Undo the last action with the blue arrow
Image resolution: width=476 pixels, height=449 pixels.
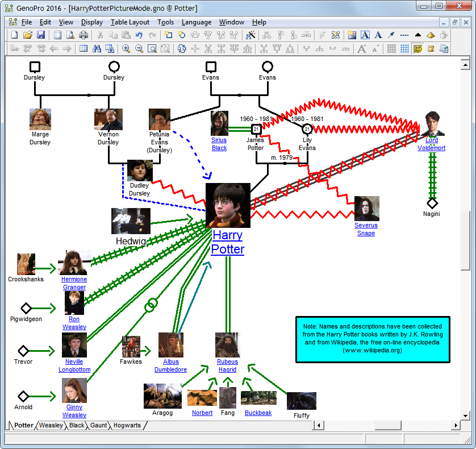(x=139, y=35)
